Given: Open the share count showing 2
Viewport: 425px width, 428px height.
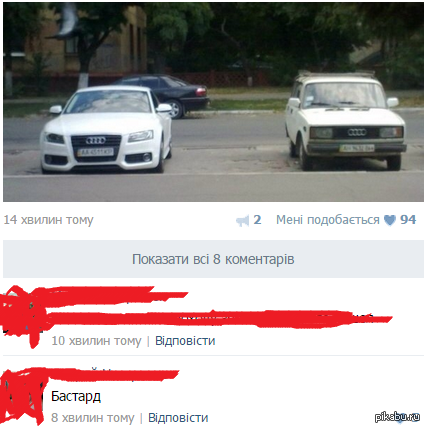Looking at the screenshot, I should 257,220.
